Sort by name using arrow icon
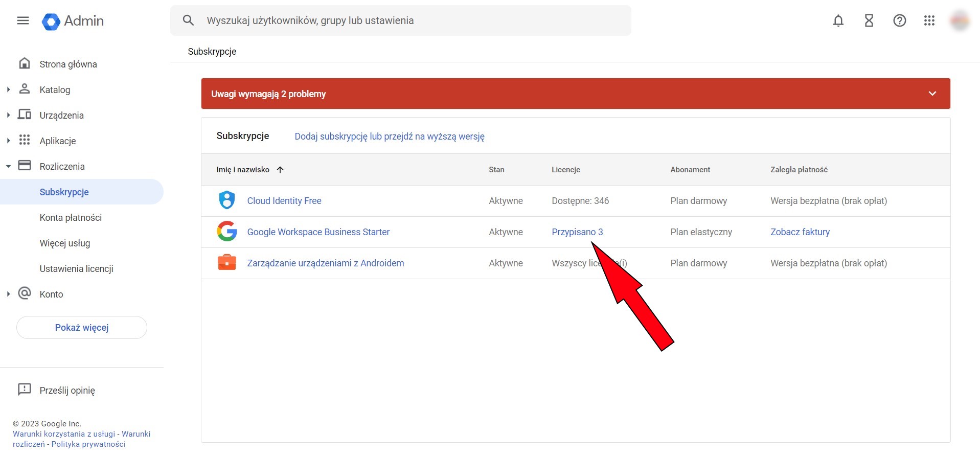The width and height of the screenshot is (980, 455). pos(280,170)
